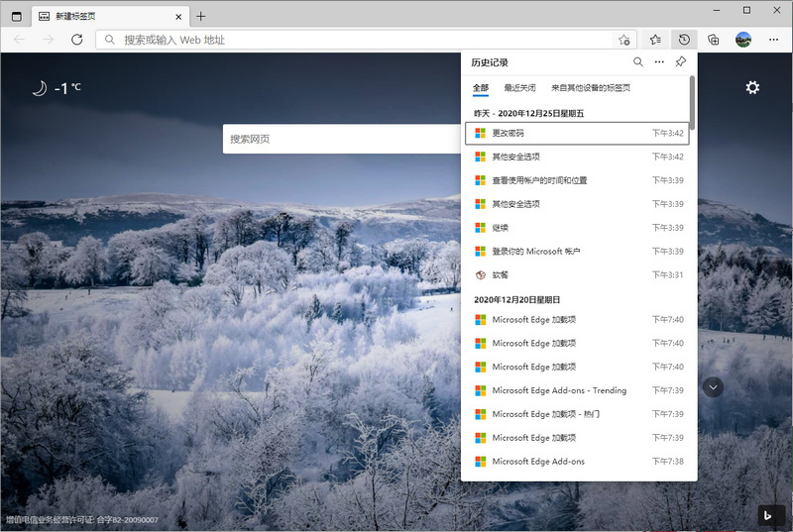Viewport: 793px width, 532px height.
Task: Open more options in history panel
Action: [659, 62]
